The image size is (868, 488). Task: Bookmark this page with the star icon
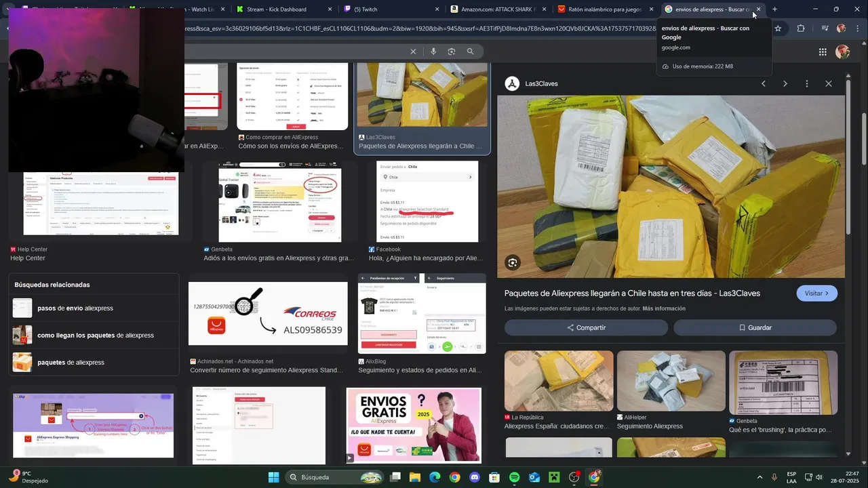coord(778,28)
